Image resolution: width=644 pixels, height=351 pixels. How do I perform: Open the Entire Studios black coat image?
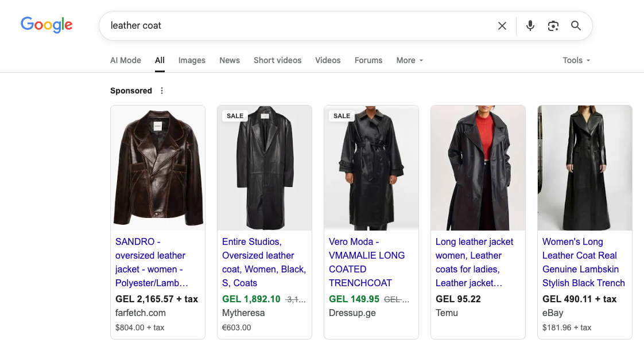pyautogui.click(x=265, y=167)
